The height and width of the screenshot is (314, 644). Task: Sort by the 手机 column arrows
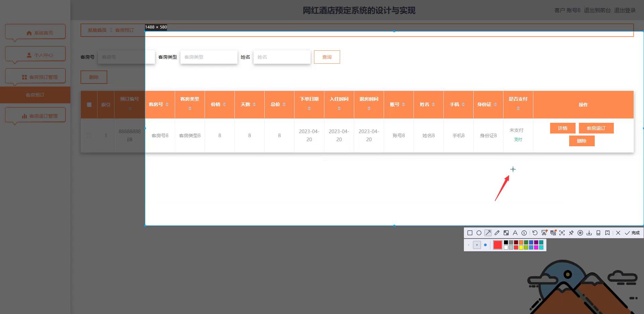(463, 104)
